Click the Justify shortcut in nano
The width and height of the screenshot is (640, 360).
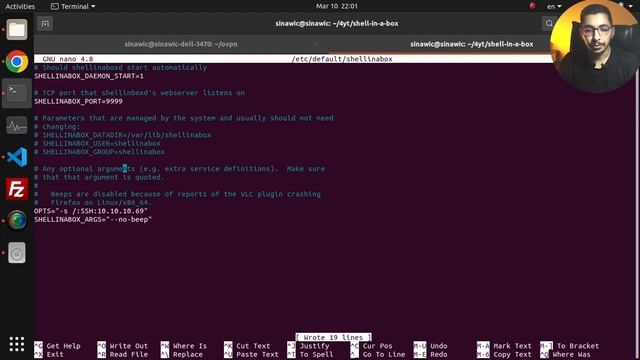tap(308, 346)
